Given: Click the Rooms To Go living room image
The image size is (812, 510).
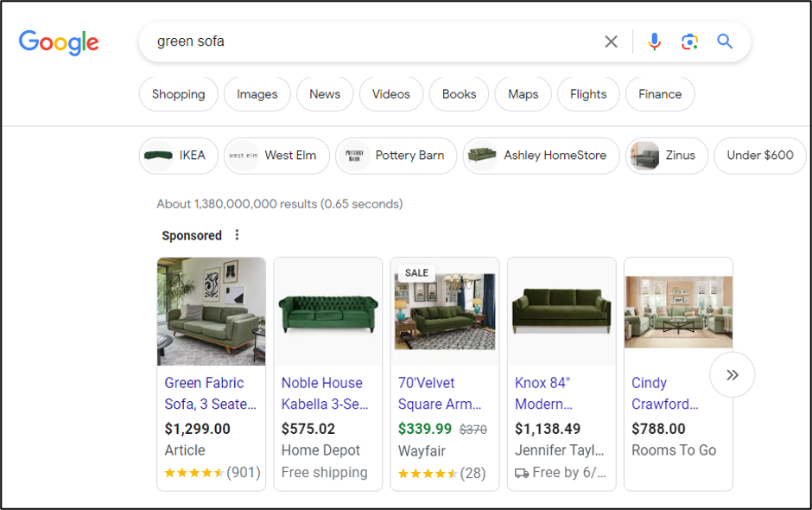Looking at the screenshot, I should pos(678,312).
